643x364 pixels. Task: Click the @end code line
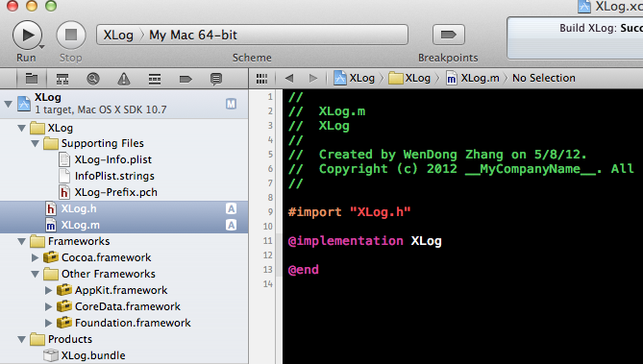pos(303,270)
